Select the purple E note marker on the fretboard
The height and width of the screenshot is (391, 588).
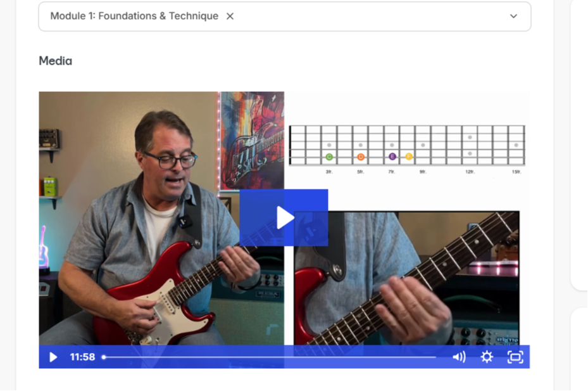[392, 157]
